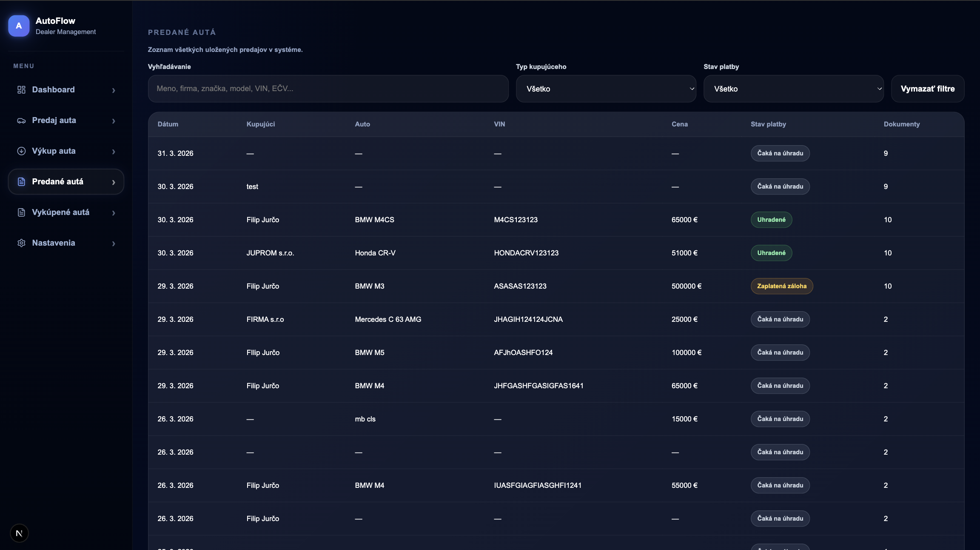This screenshot has height=550, width=980.
Task: Click the Nastavenia gear icon
Action: coord(21,243)
